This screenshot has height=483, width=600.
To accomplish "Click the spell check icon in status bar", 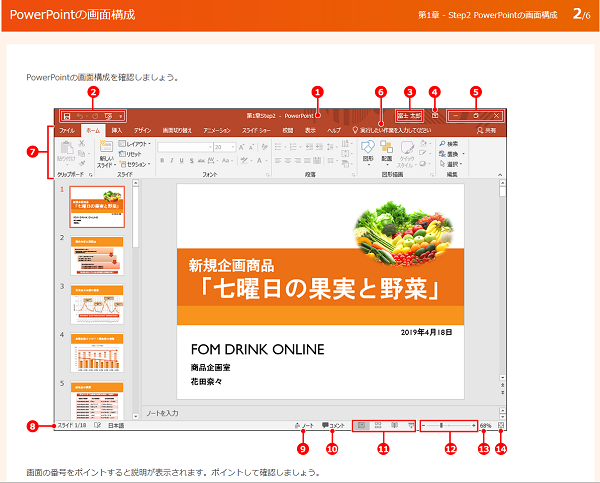I will (x=98, y=425).
